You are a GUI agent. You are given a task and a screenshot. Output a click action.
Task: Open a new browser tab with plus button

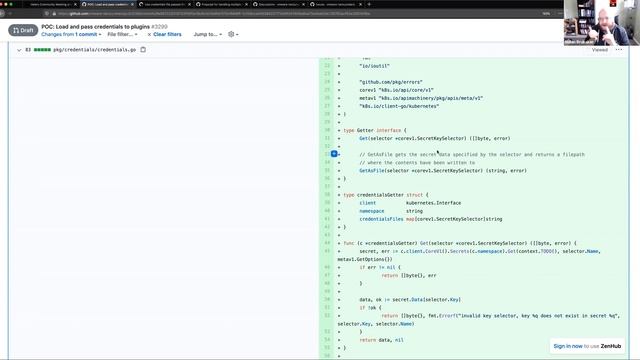pos(369,4)
